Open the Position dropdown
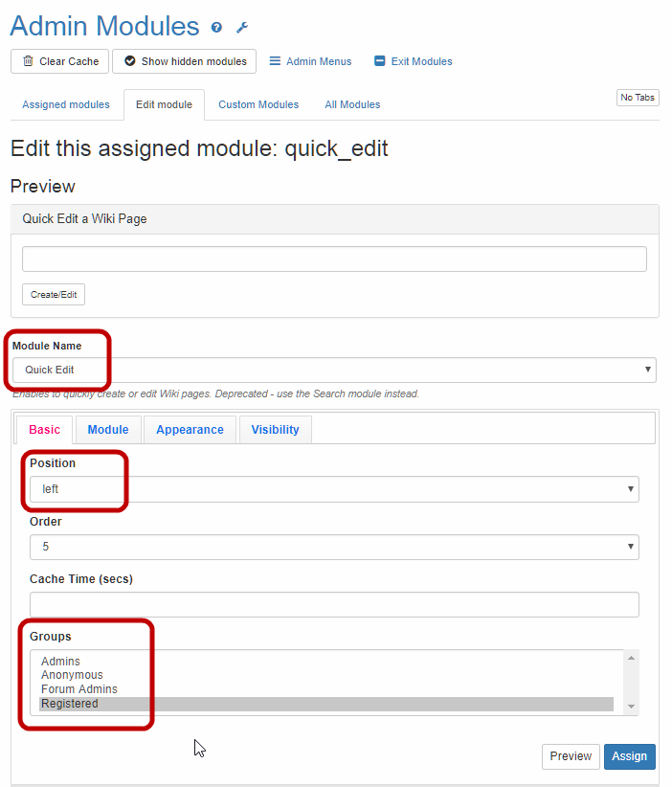This screenshot has width=672, height=787. tap(334, 489)
